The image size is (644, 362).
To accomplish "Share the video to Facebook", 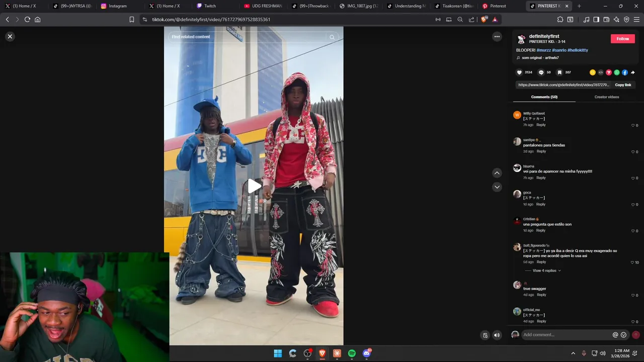I will point(625,72).
